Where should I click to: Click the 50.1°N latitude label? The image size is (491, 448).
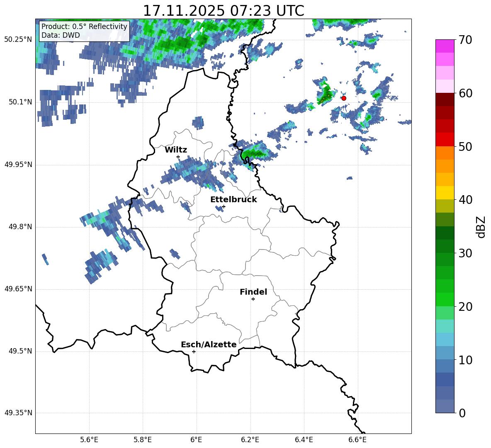coord(21,102)
